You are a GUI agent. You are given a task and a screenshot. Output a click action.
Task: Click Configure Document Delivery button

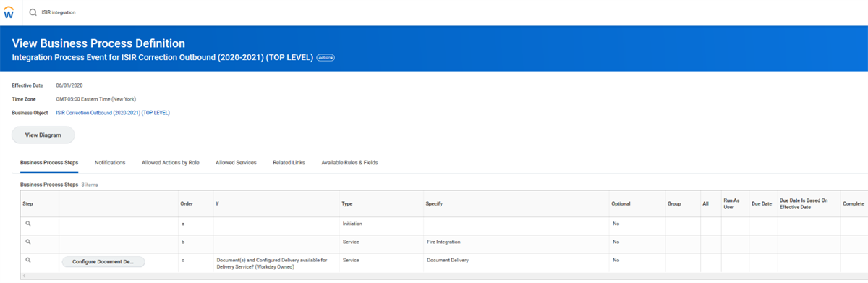(104, 261)
